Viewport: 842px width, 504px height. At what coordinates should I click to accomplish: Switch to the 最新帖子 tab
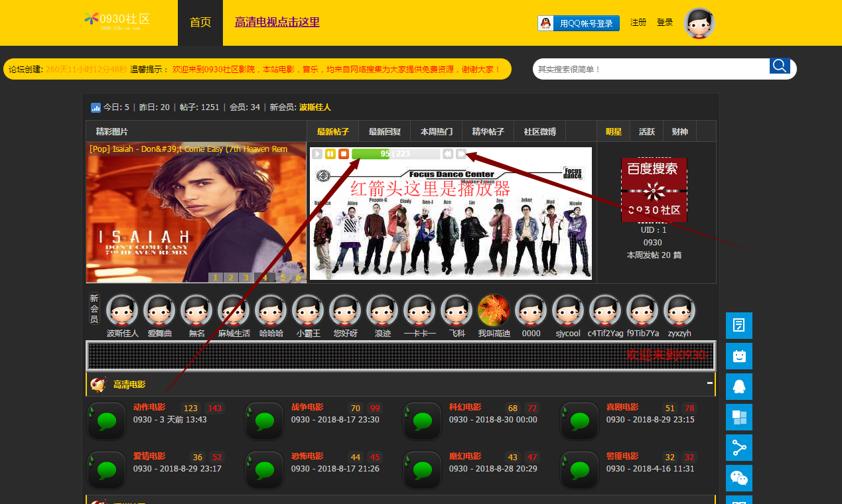(333, 131)
